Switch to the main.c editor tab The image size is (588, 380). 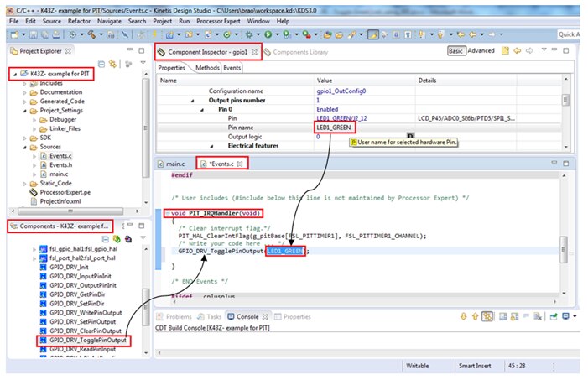coord(174,163)
